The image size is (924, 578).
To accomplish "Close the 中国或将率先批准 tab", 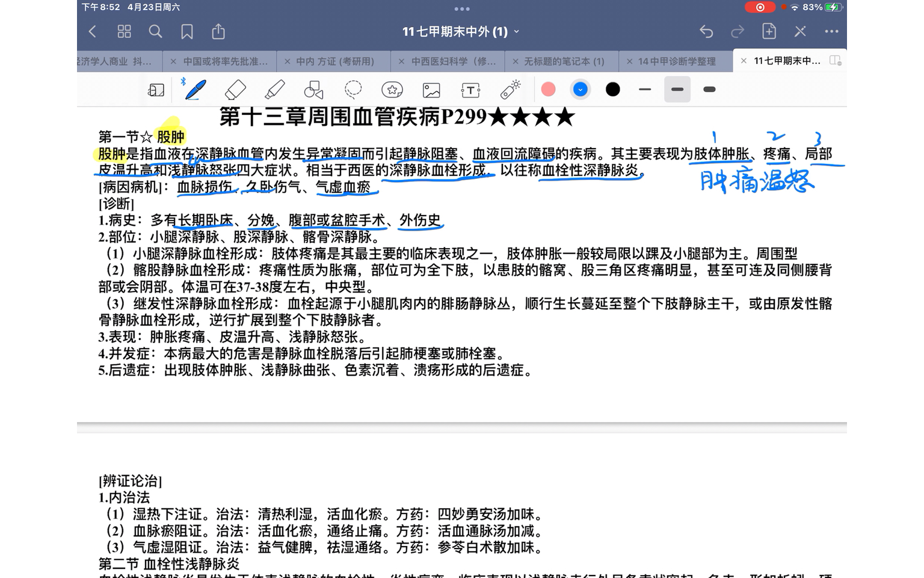I will 173,61.
